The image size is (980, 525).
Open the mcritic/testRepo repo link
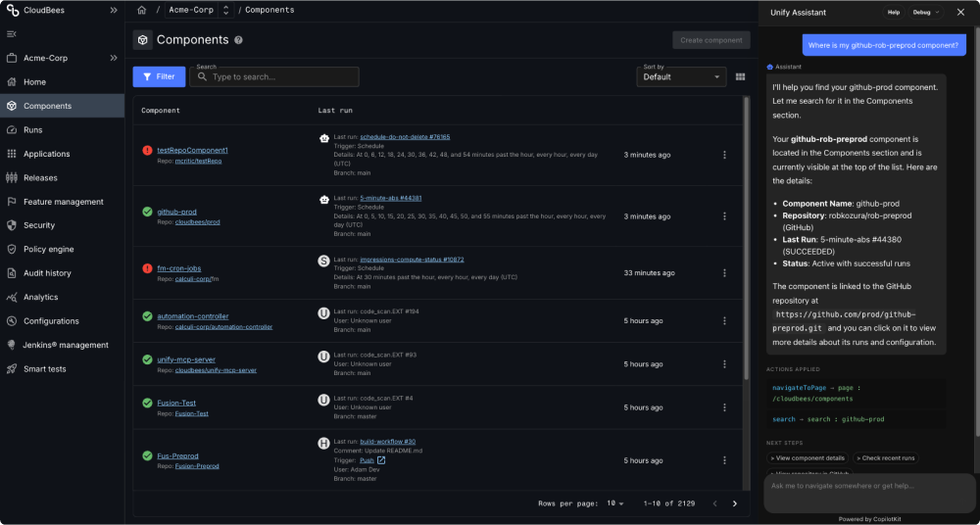(x=198, y=161)
